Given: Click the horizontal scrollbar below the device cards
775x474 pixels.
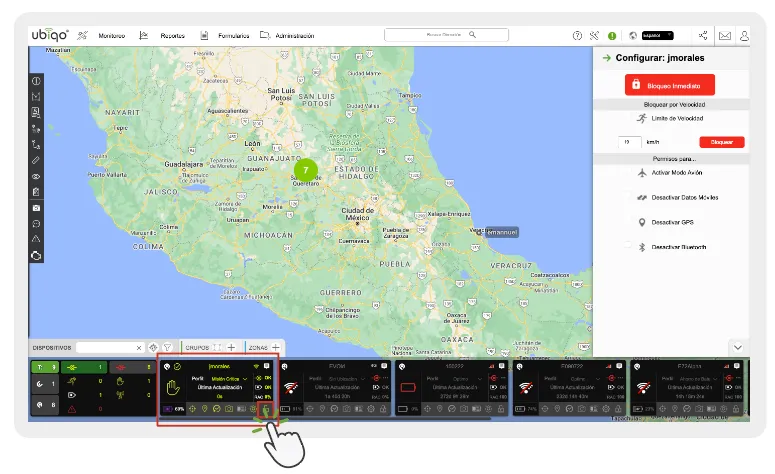Looking at the screenshot, I should 325,419.
